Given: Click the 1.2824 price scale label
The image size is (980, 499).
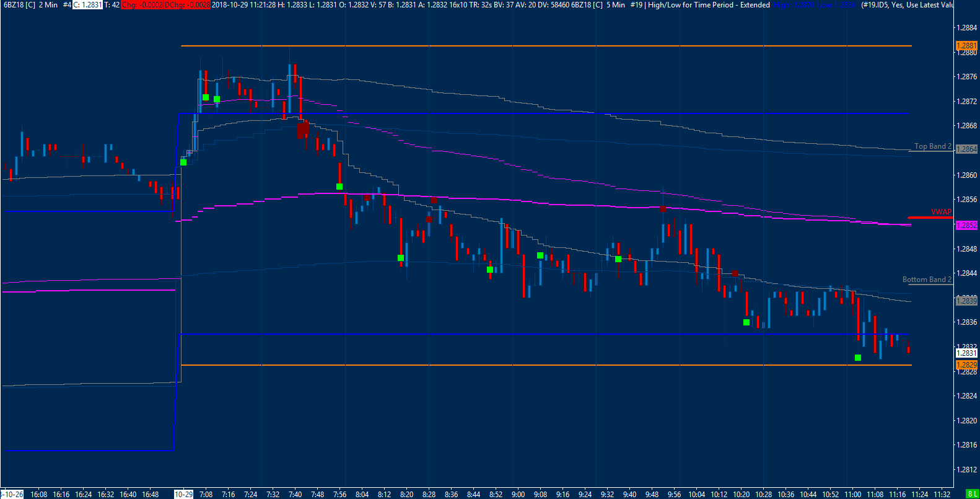Looking at the screenshot, I should [966, 396].
